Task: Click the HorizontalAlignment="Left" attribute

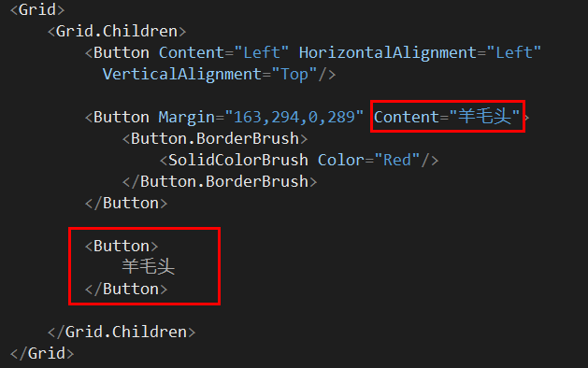Action: pyautogui.click(x=420, y=52)
